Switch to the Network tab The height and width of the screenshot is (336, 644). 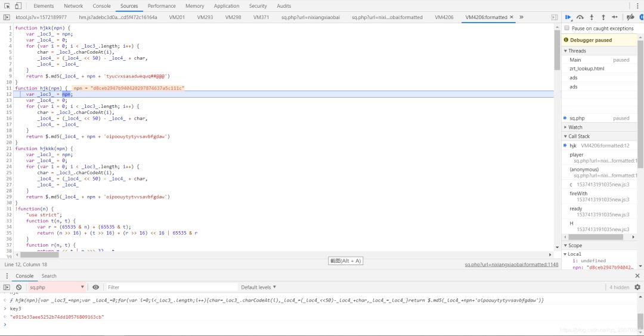73,6
